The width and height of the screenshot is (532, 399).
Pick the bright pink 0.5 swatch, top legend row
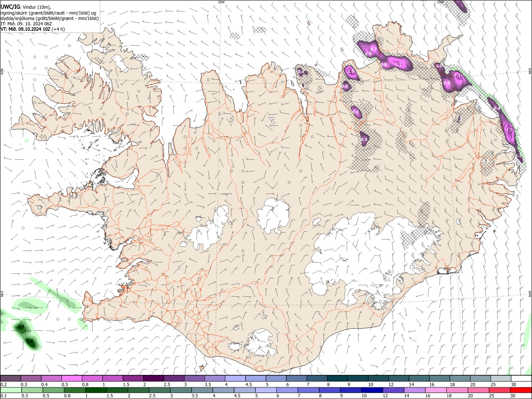point(71,379)
